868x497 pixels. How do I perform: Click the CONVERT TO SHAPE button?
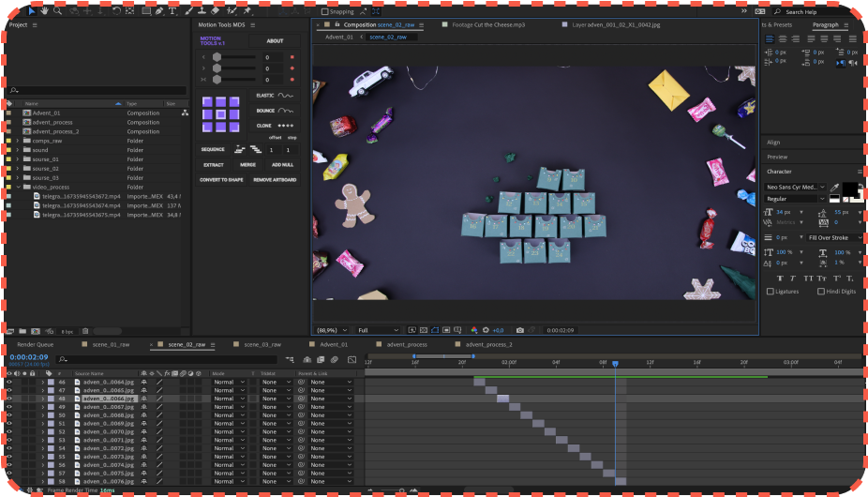pyautogui.click(x=221, y=179)
